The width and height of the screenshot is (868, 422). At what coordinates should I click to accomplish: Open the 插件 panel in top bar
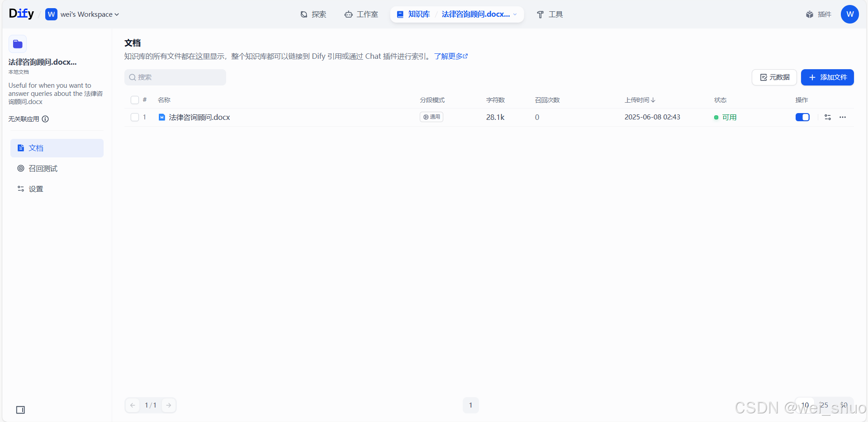click(818, 14)
